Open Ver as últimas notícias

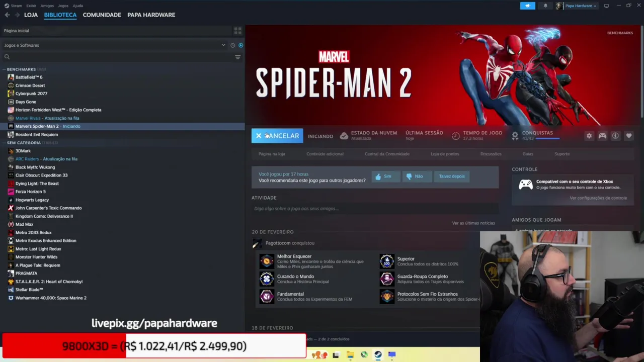473,223
